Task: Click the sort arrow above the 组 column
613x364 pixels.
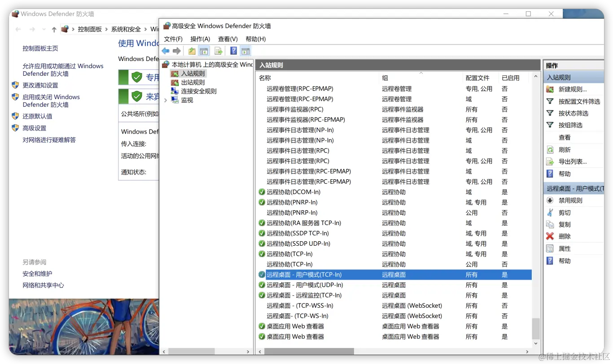Action: tap(421, 73)
